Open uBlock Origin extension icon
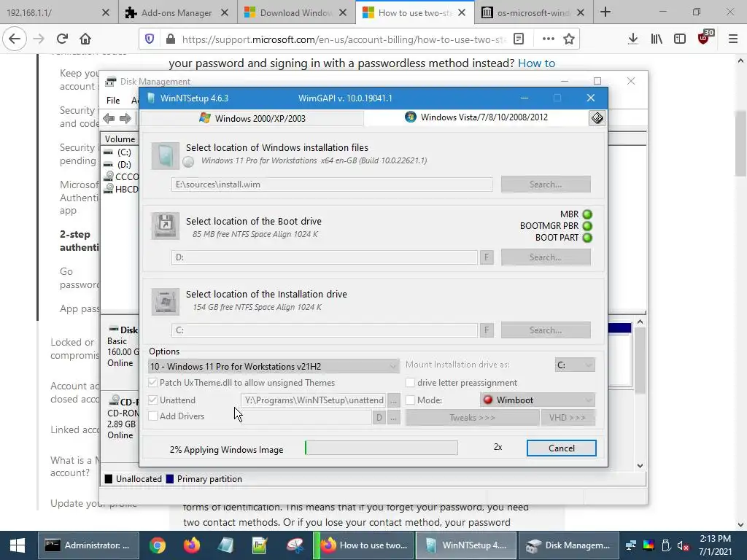The image size is (747, 560). tap(704, 38)
